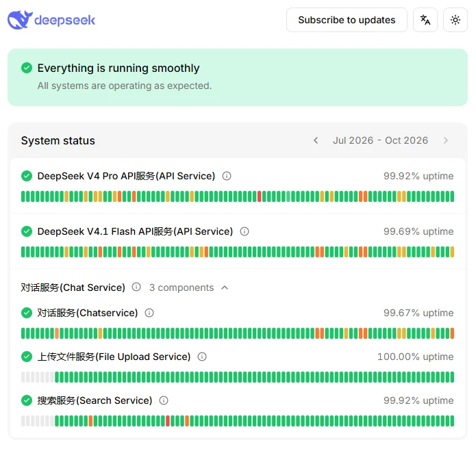The image size is (476, 449).
Task: Click '对话服务(Chatservice)' component name
Action: tap(88, 313)
